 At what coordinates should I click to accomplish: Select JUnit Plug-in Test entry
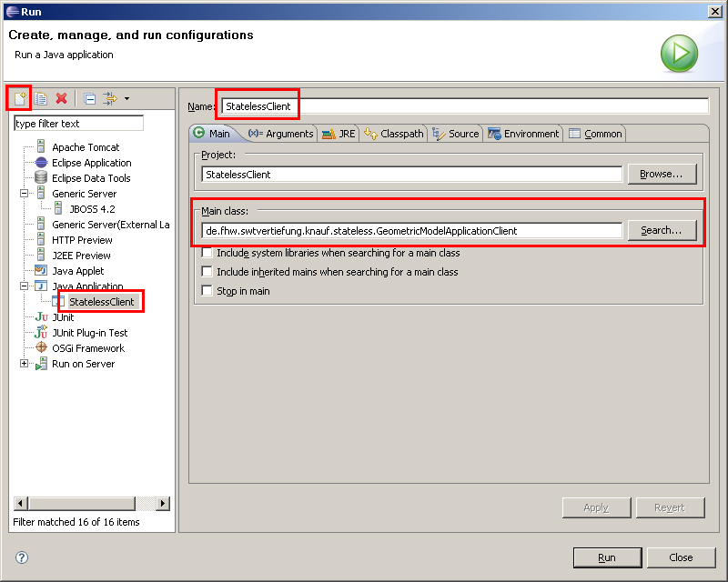point(89,333)
